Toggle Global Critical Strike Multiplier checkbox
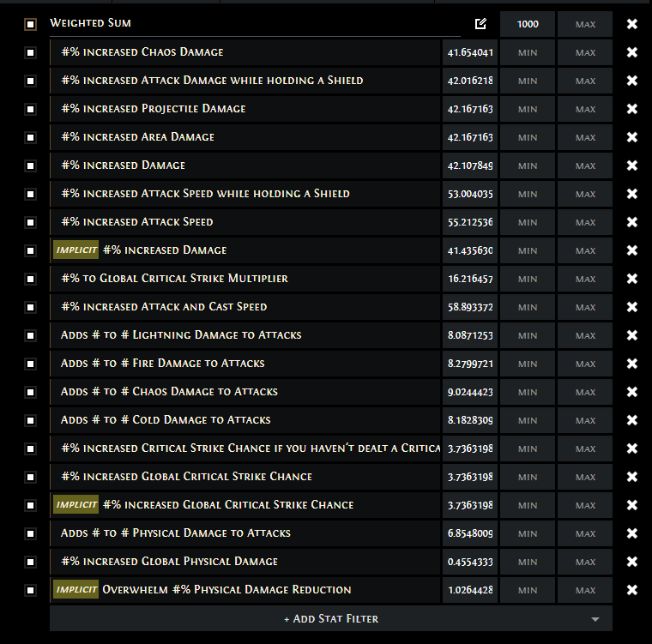This screenshot has width=652, height=644. click(30, 279)
